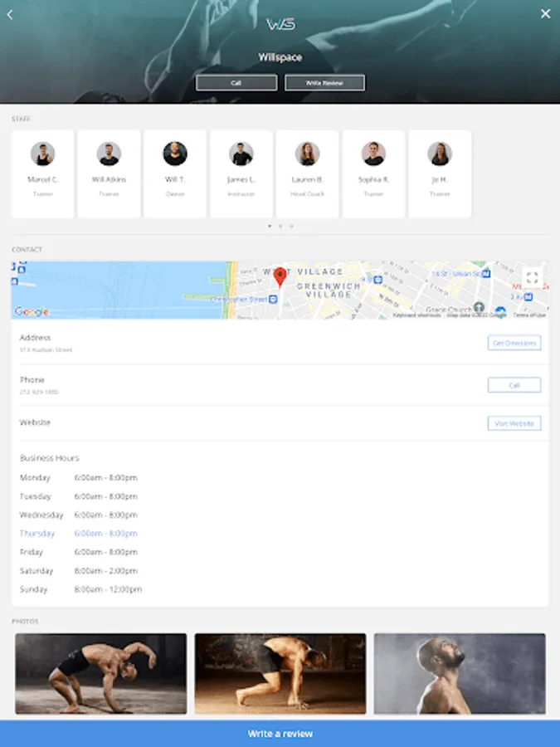Close the Willspace page with the X icon
The image size is (560, 747).
point(545,14)
